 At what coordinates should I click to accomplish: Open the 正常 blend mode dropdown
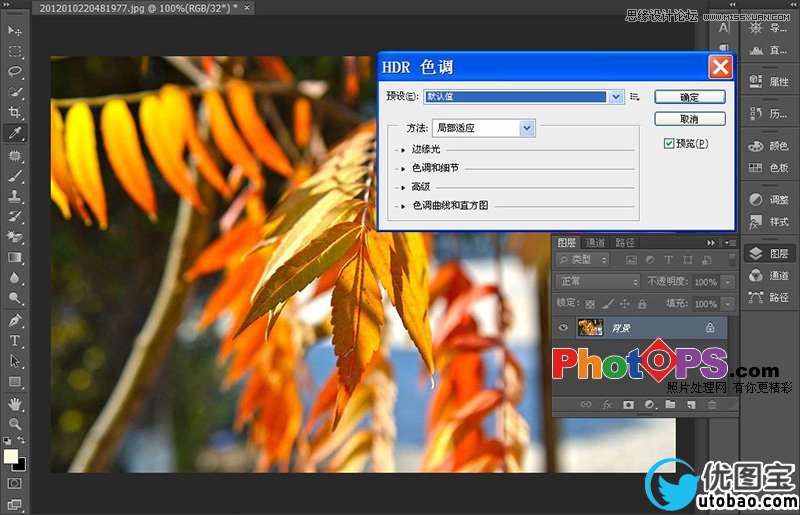[x=598, y=281]
